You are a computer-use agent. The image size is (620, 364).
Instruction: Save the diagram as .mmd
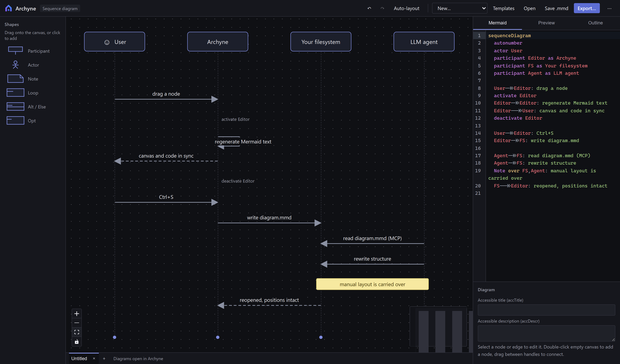point(556,8)
